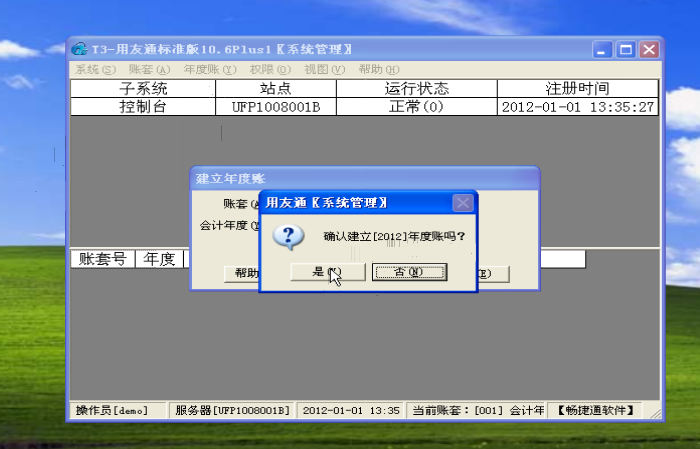Click the 操作员[demo] status bar panel
Screen dimensions: 700x449
click(112, 410)
